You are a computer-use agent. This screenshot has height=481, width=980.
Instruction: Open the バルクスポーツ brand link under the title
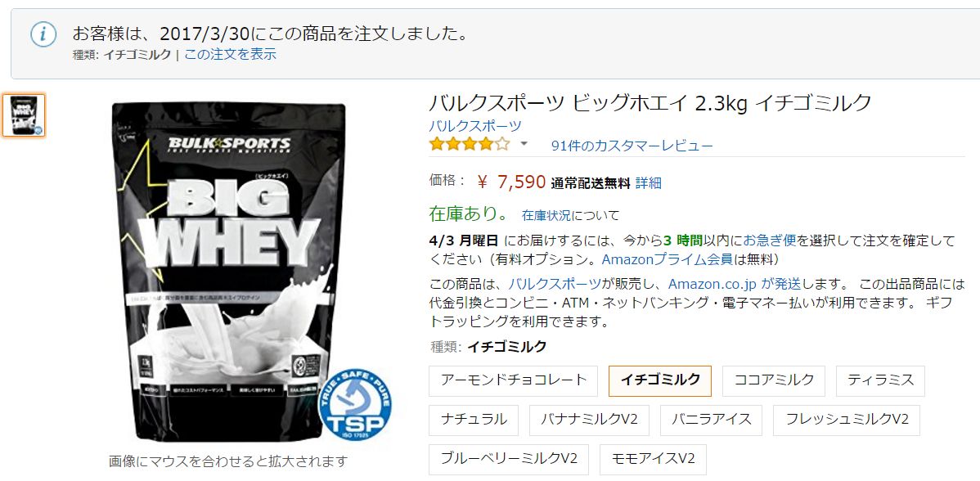point(475,125)
